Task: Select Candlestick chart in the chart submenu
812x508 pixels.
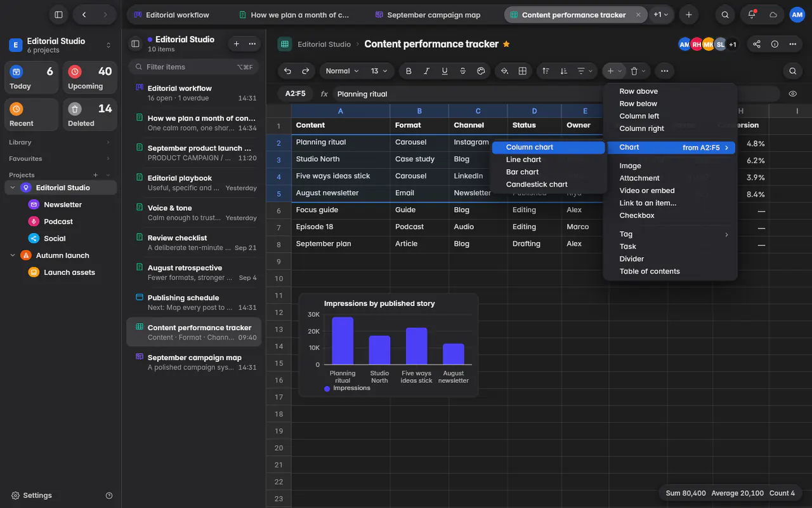Action: pos(548,184)
